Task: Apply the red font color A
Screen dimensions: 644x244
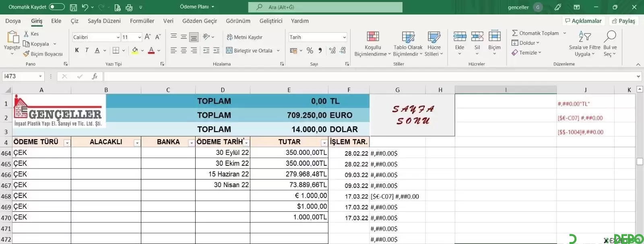Action: point(151,50)
